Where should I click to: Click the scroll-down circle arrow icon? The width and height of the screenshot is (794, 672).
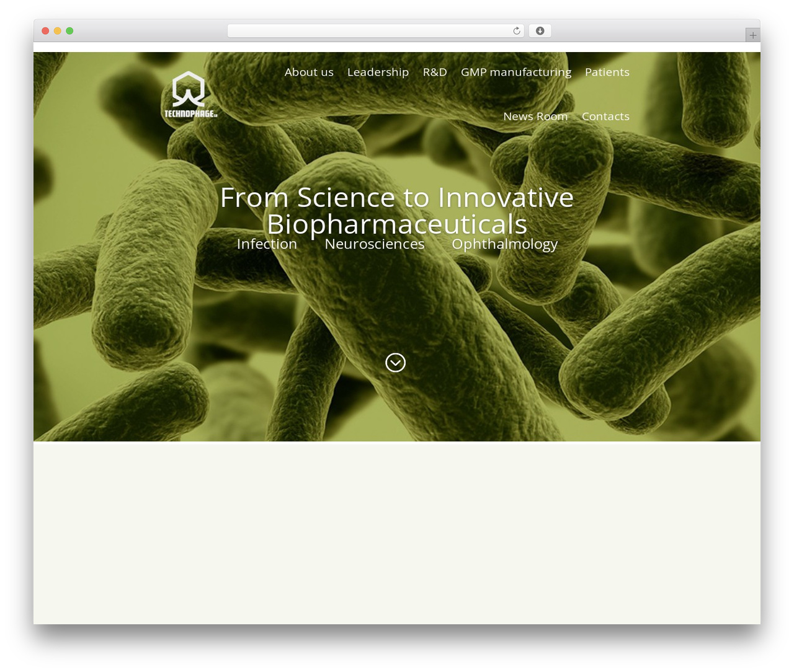point(396,363)
